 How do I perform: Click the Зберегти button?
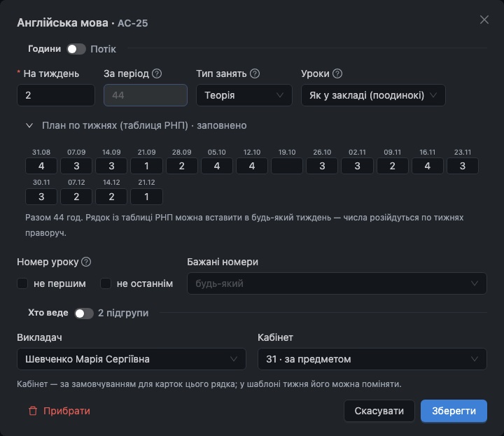pyautogui.click(x=454, y=411)
